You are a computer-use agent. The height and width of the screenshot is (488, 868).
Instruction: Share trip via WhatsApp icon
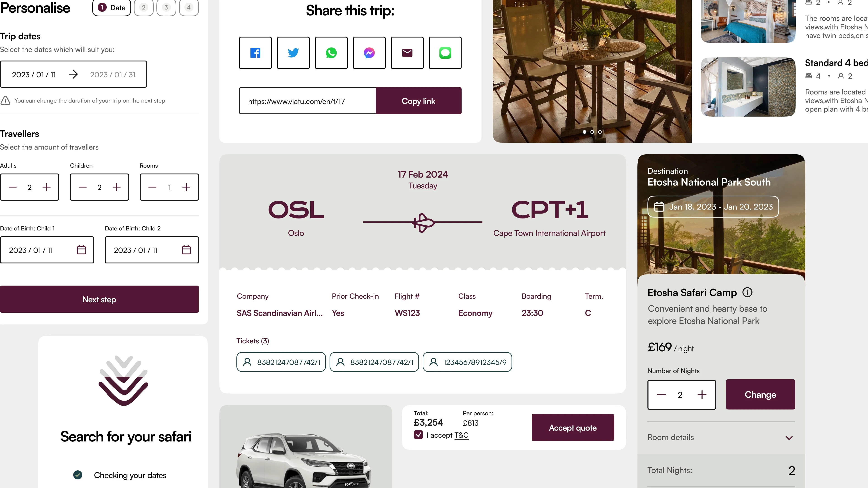click(331, 53)
